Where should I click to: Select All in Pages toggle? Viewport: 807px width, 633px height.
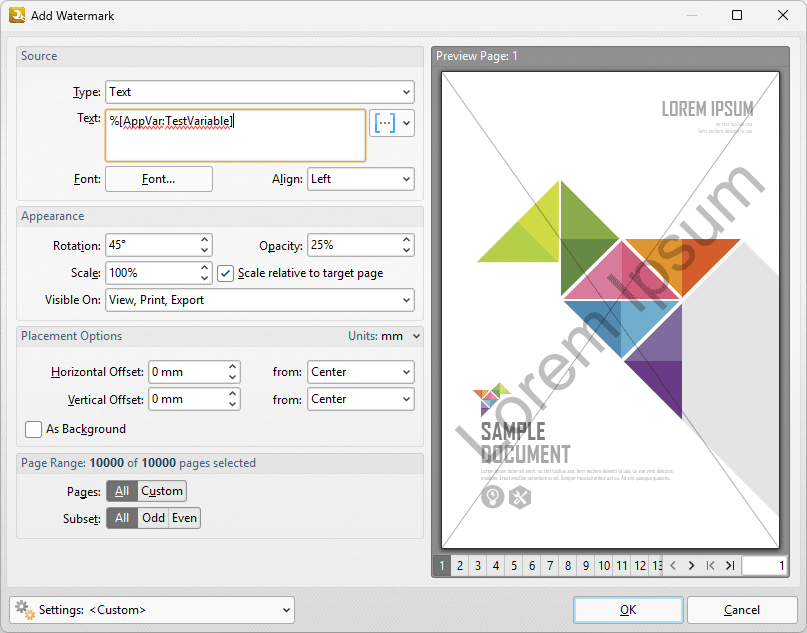click(x=122, y=491)
